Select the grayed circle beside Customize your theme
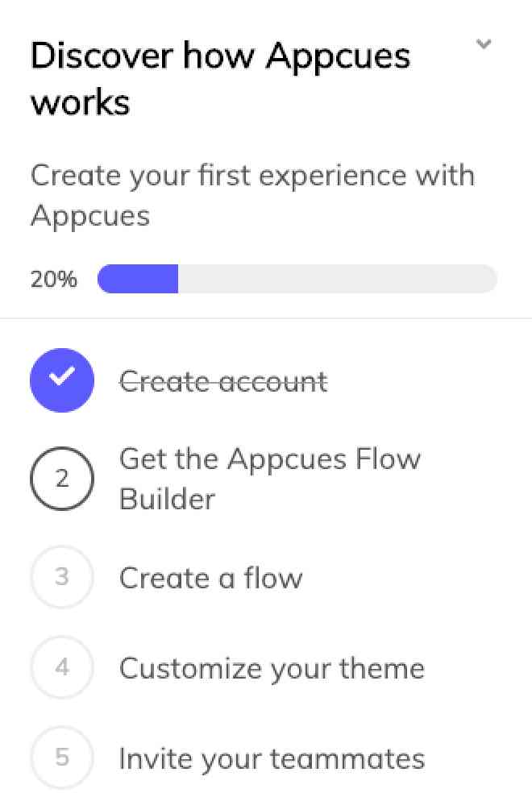Screen dimensions: 532x793 (62, 667)
